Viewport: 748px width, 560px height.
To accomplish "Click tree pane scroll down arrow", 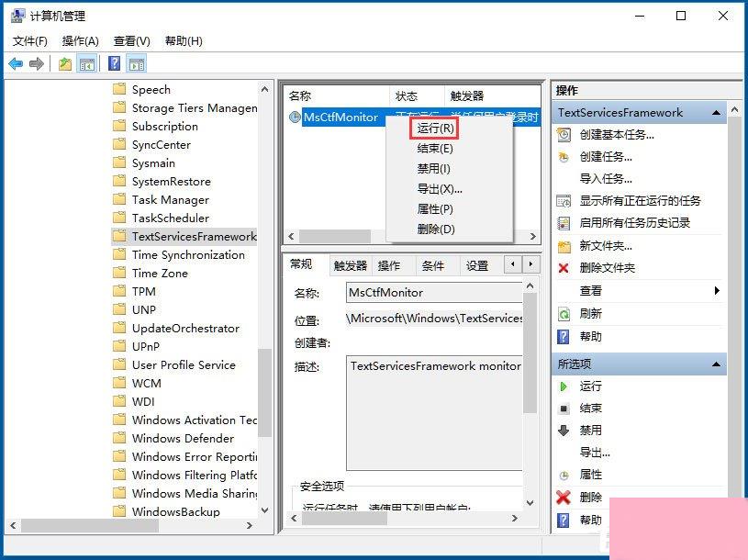I will [x=264, y=510].
